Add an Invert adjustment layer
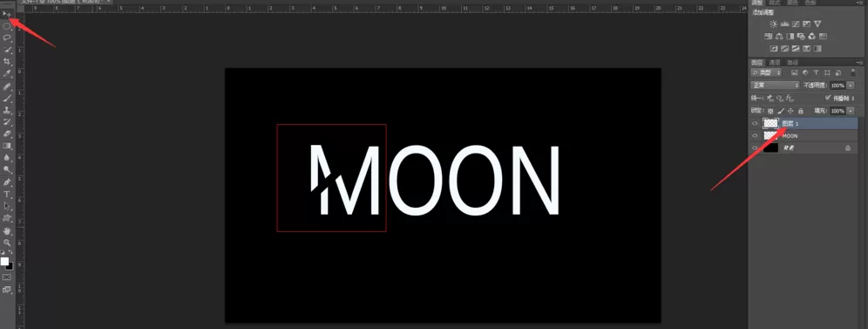The height and width of the screenshot is (329, 868). point(774,49)
